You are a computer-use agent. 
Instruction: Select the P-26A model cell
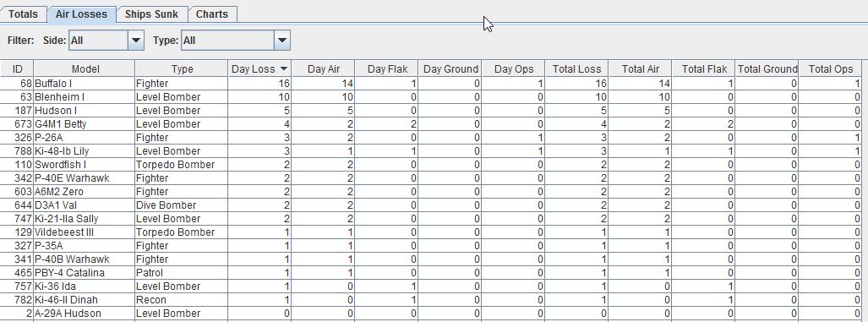(x=85, y=138)
